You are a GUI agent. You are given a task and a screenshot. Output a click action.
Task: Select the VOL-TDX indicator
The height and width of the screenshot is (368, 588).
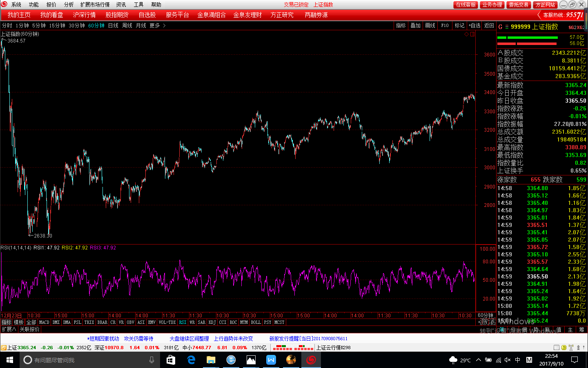pyautogui.click(x=167, y=323)
